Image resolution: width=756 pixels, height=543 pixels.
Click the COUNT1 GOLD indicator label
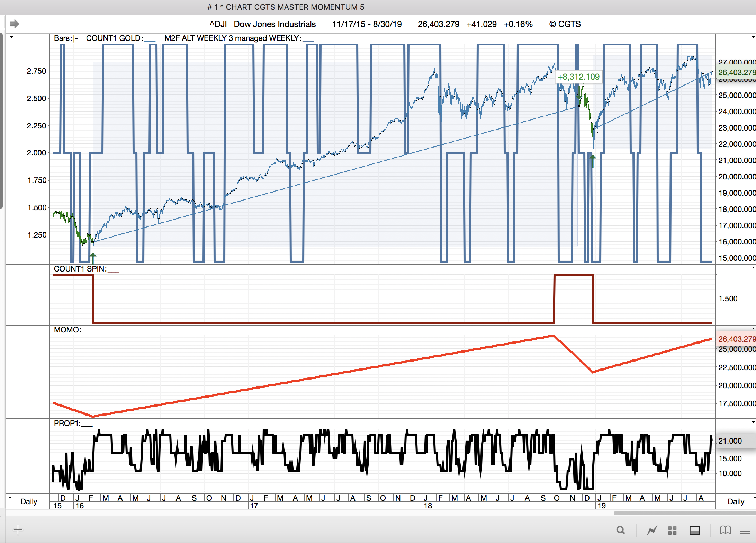(114, 38)
